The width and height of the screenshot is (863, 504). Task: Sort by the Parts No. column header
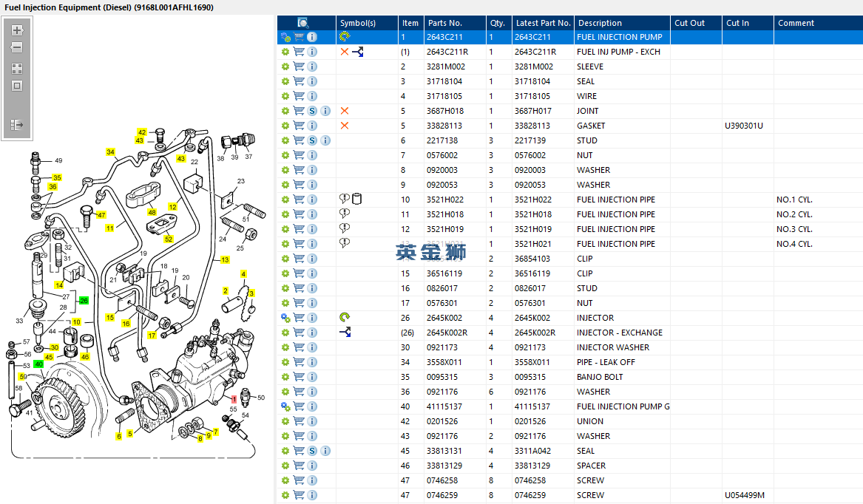pyautogui.click(x=455, y=23)
